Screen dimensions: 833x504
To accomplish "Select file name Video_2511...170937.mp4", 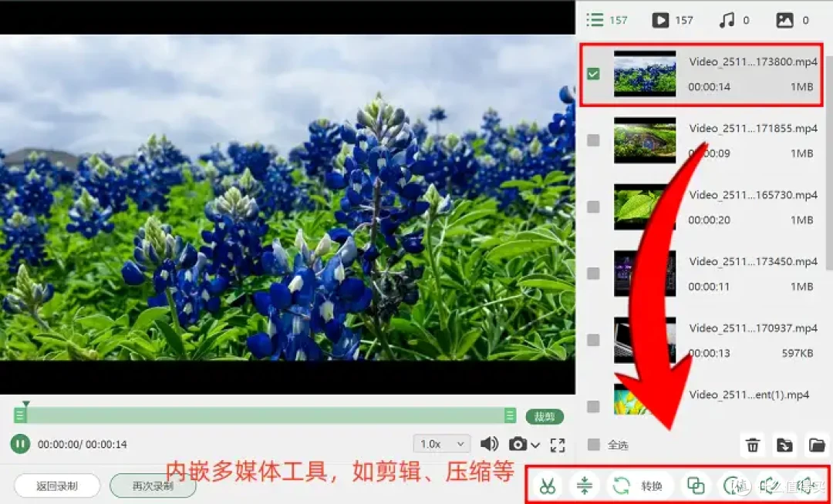I will click(x=753, y=328).
